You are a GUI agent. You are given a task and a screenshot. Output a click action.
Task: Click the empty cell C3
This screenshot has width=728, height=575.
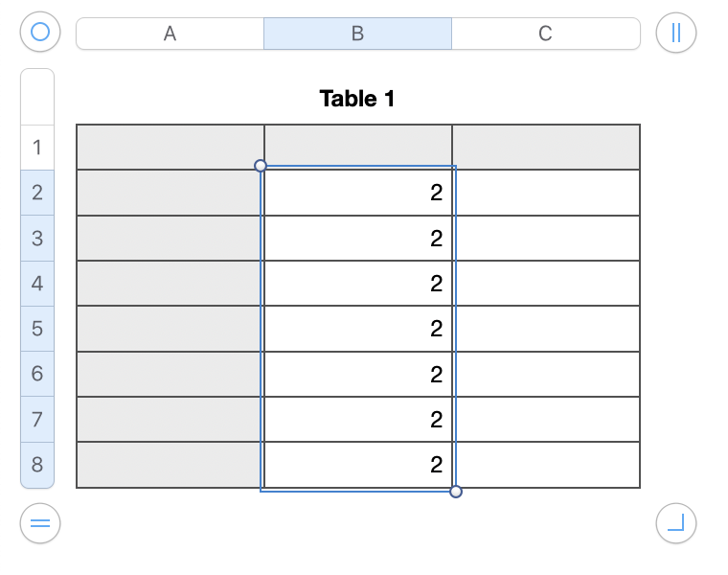pos(545,239)
